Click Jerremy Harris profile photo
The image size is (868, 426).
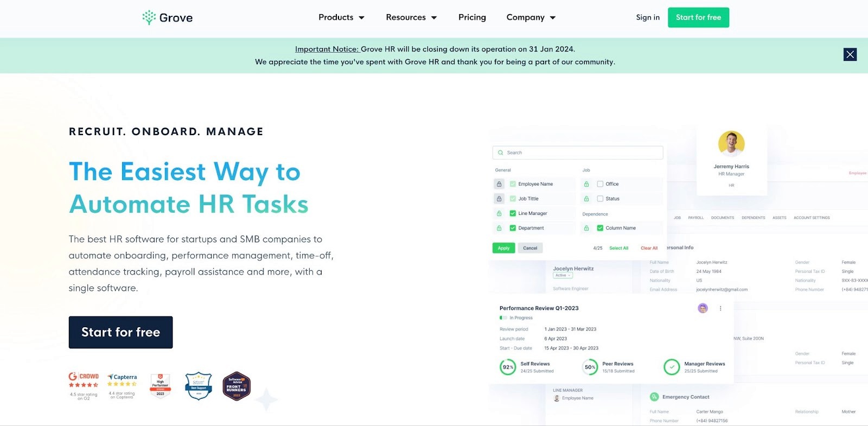[731, 144]
